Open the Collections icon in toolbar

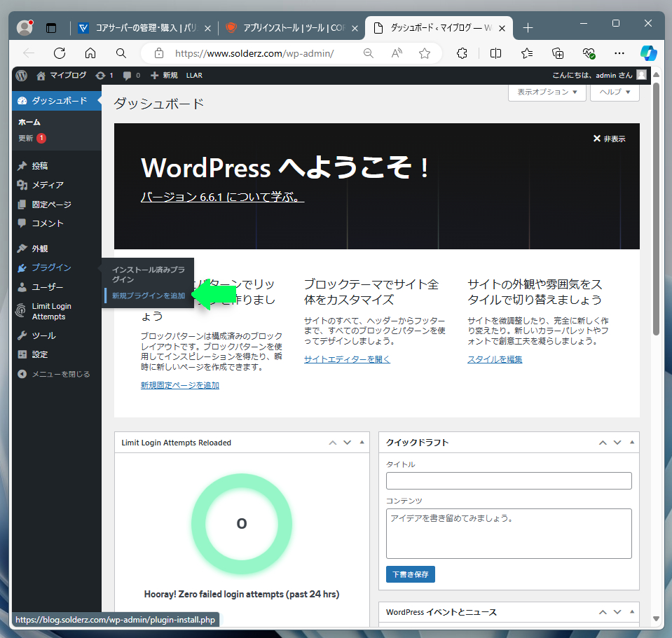pyautogui.click(x=558, y=53)
